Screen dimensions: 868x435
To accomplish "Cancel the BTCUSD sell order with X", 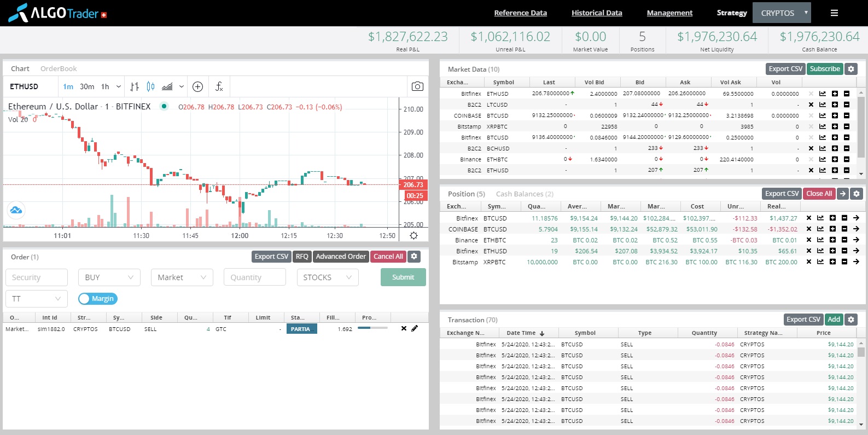I will [404, 328].
